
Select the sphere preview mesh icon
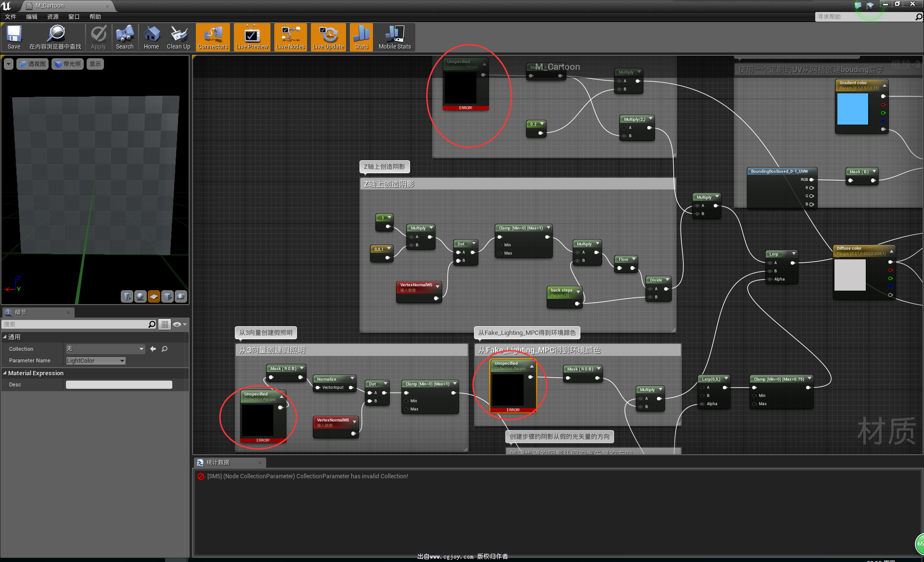pos(141,296)
